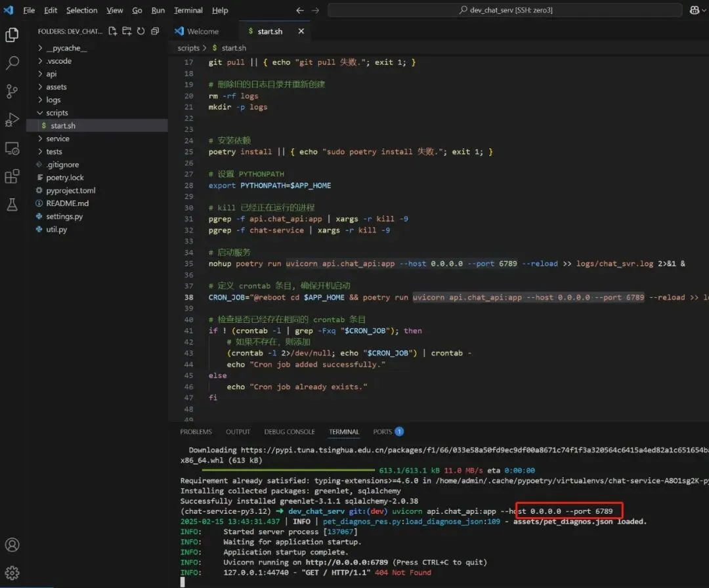The image size is (709, 588).
Task: Open the .gitignore file
Action: tap(97, 165)
